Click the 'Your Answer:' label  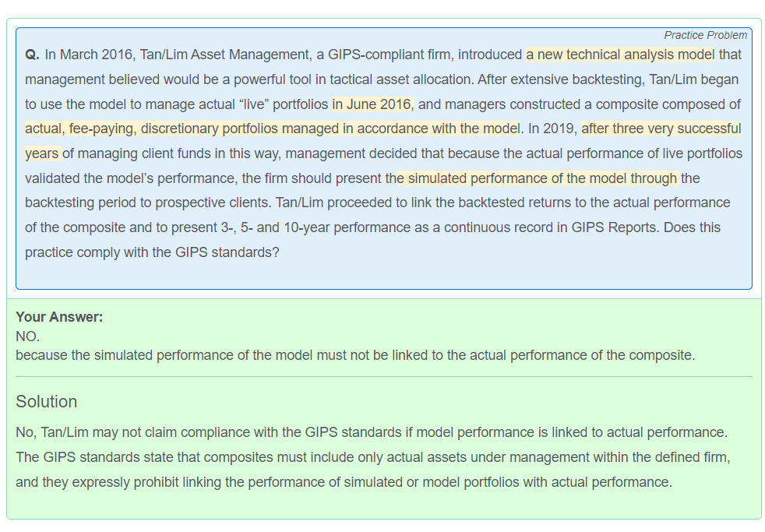(x=59, y=317)
